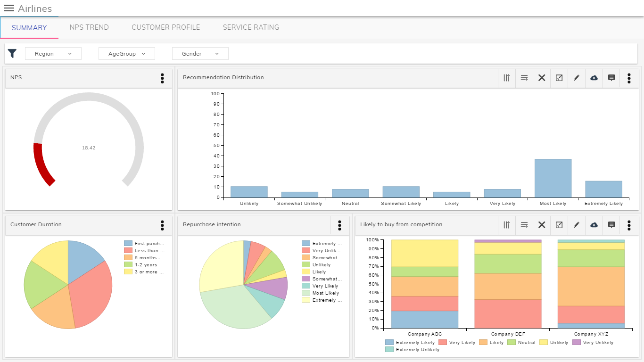The image size is (644, 362).
Task: Switch to the Summary tab
Action: pos(29,27)
